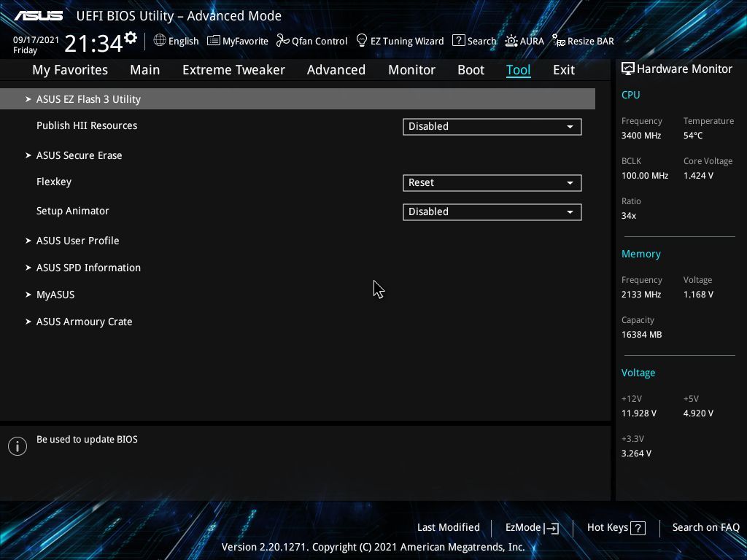Click the Publish HII Resources label
This screenshot has width=747, height=560.
87,125
